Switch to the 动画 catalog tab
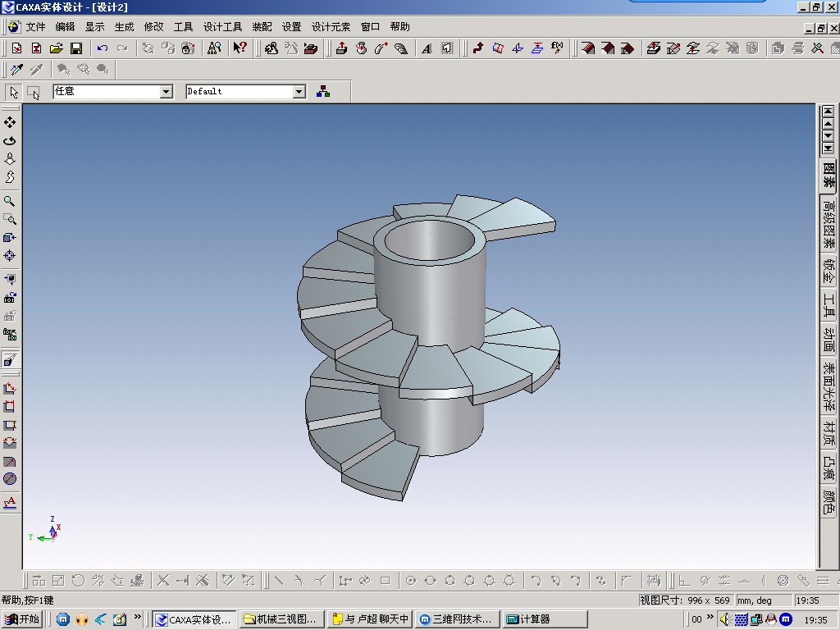The width and height of the screenshot is (840, 630). pyautogui.click(x=829, y=340)
